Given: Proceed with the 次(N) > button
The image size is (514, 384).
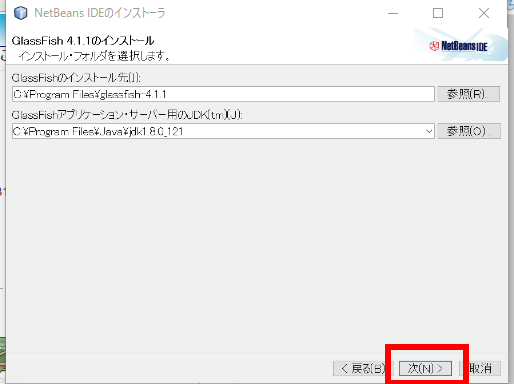Looking at the screenshot, I should pyautogui.click(x=425, y=368).
